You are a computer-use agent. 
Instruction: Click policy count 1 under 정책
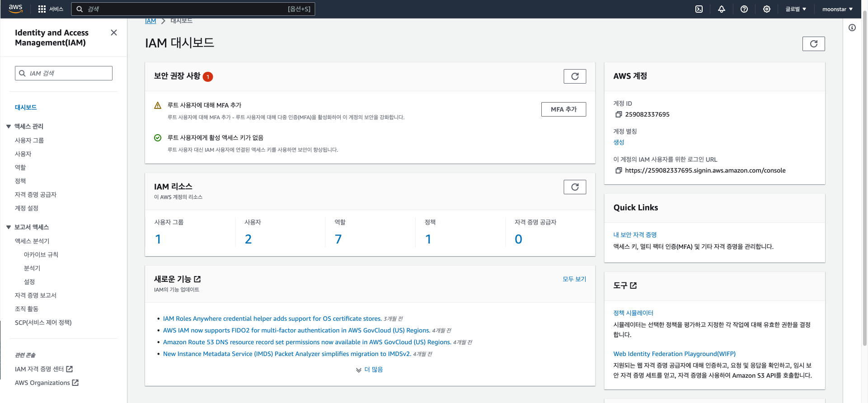click(x=428, y=239)
